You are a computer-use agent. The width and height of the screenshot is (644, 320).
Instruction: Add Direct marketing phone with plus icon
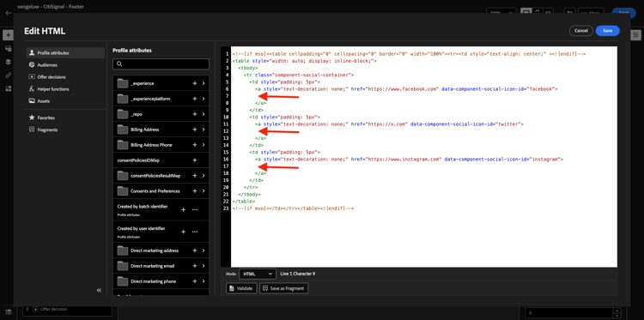point(195,281)
